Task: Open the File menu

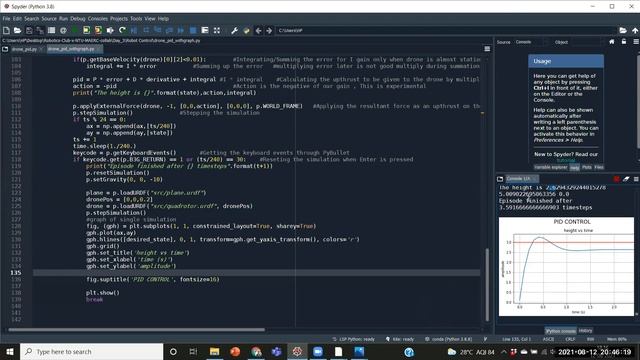Action: click(6, 19)
